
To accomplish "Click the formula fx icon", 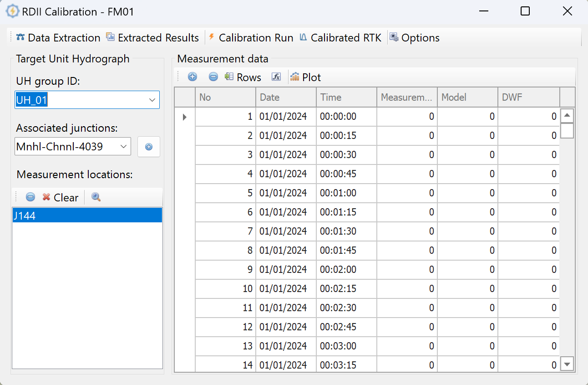I will 276,77.
